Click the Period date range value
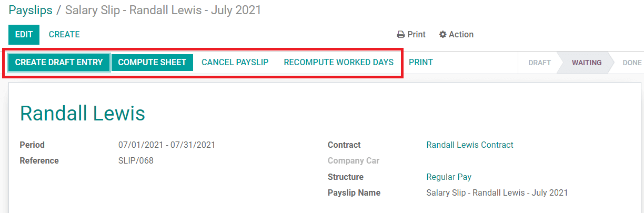This screenshot has width=644, height=213. (167, 145)
